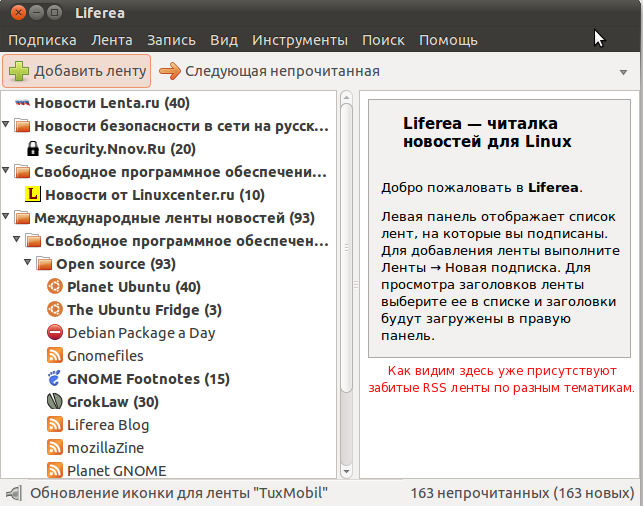Viewport: 643px width, 506px height.
Task: Click The Ubuntu Fridge logo icon
Action: click(55, 309)
